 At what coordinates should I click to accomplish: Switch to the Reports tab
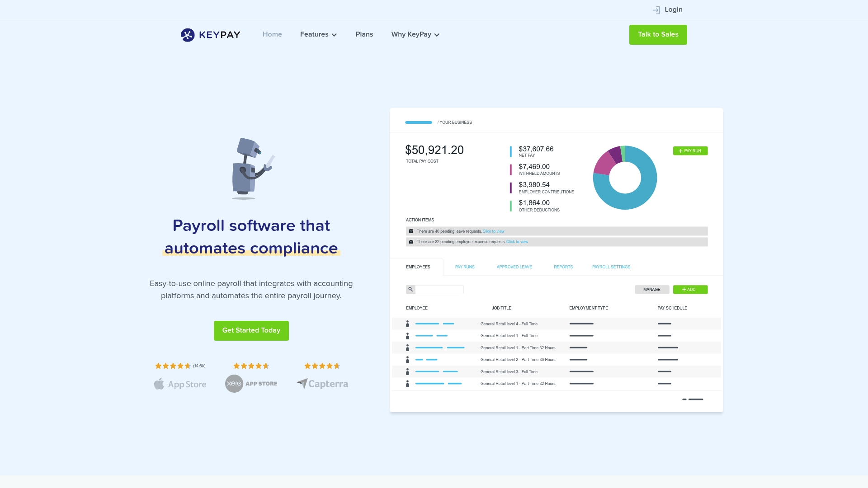coord(563,267)
